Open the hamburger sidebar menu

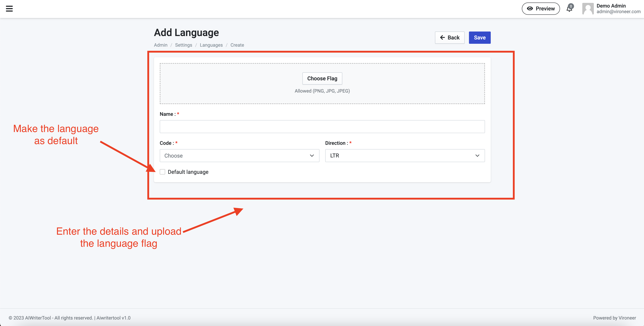9,9
